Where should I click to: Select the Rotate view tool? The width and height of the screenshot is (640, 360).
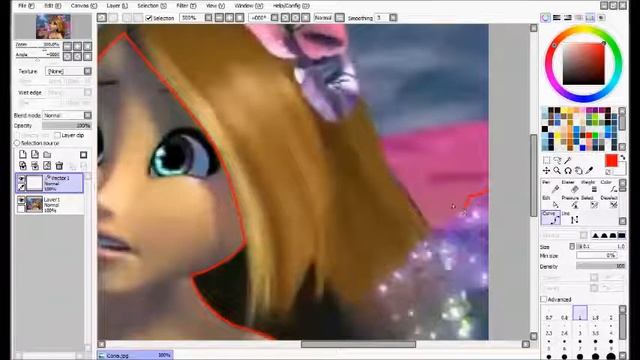[x=568, y=171]
